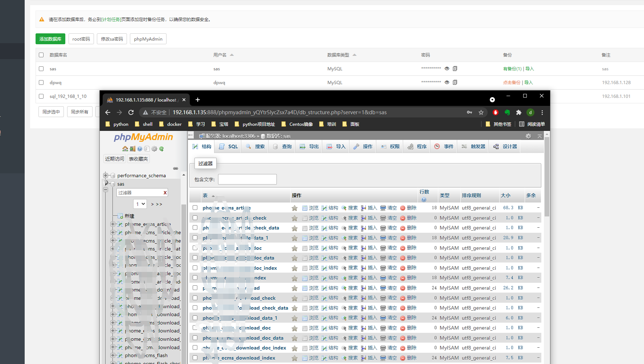
Task: Delete the ecms_download_doc_index table
Action: coord(408,348)
